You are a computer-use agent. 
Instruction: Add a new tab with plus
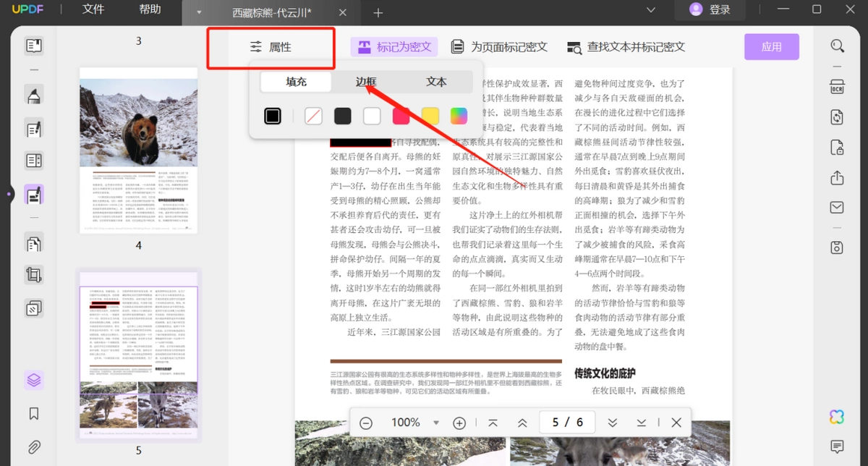point(378,13)
